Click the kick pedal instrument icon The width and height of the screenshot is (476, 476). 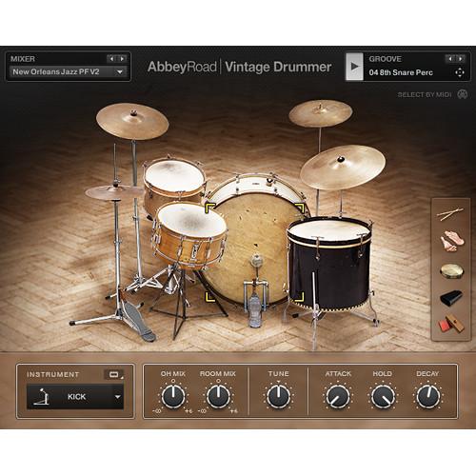click(41, 396)
